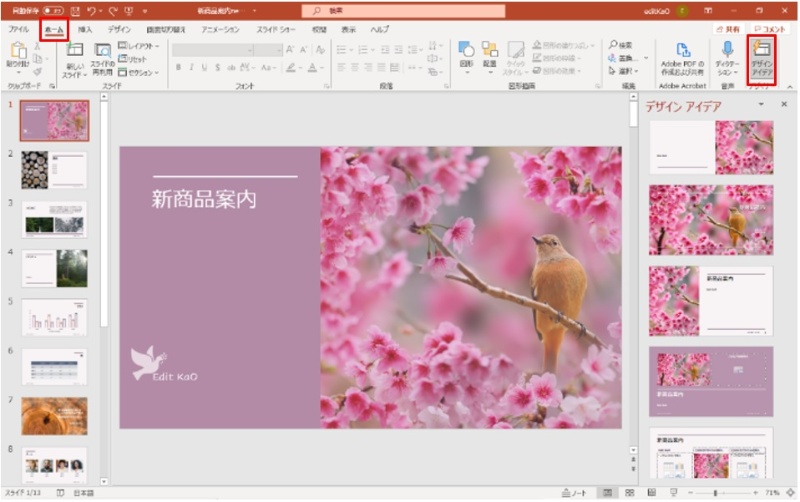The width and height of the screenshot is (800, 502).
Task: Toggle Underline formatting
Action: (x=205, y=67)
